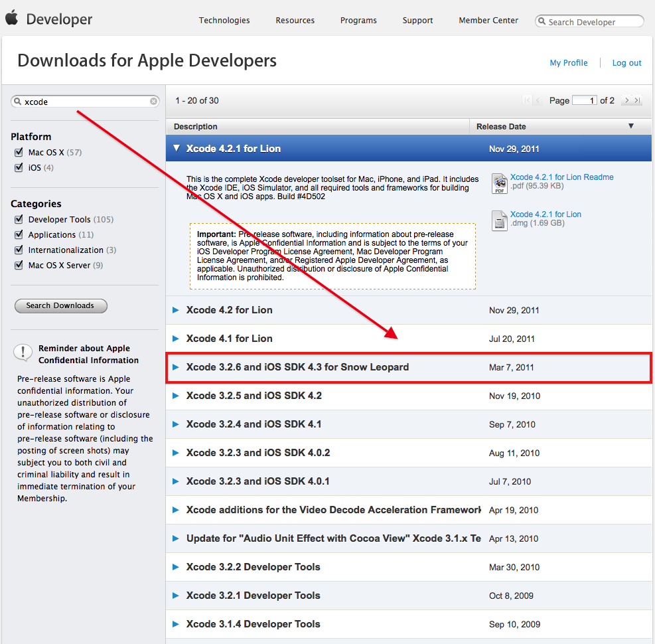Expand Xcode 3.2.5 and iOS SDK 4.2
This screenshot has height=644, width=655.
(x=176, y=396)
